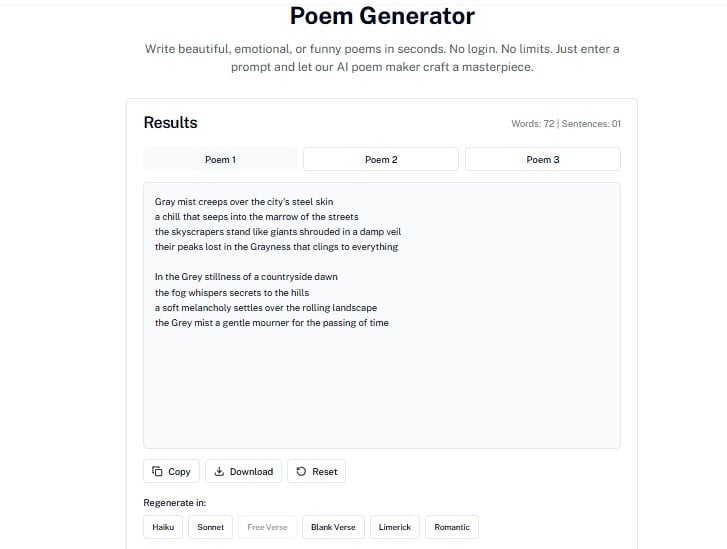Regenerate the poem as Limerick
The width and height of the screenshot is (727, 549).
pyautogui.click(x=394, y=527)
